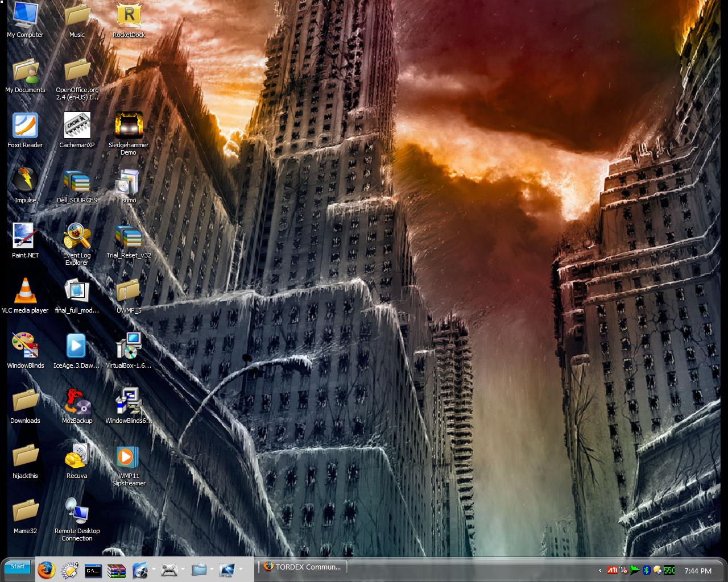728x582 pixels.
Task: Open the dropdown arrow beside the taskbar folder icon
Action: pos(212,569)
